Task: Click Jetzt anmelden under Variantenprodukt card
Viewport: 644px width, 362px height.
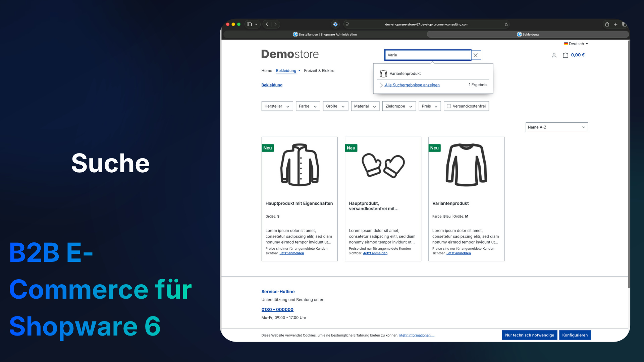Action: (x=459, y=253)
